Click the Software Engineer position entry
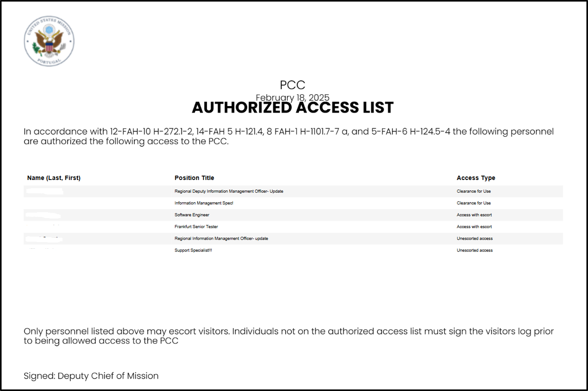 (192, 215)
